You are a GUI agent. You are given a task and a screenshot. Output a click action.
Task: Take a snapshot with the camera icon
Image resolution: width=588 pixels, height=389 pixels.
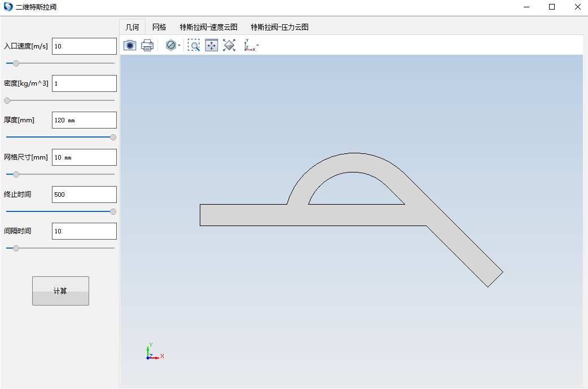130,46
